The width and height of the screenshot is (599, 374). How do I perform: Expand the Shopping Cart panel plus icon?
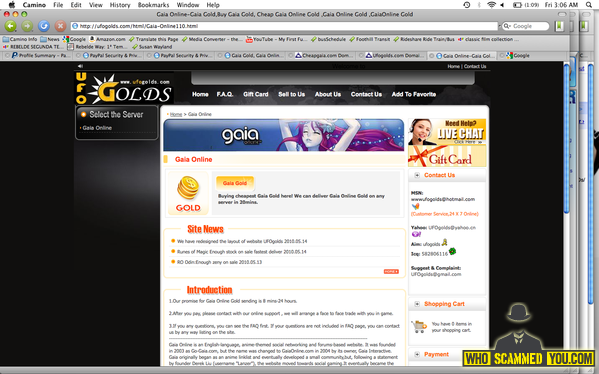[417, 304]
